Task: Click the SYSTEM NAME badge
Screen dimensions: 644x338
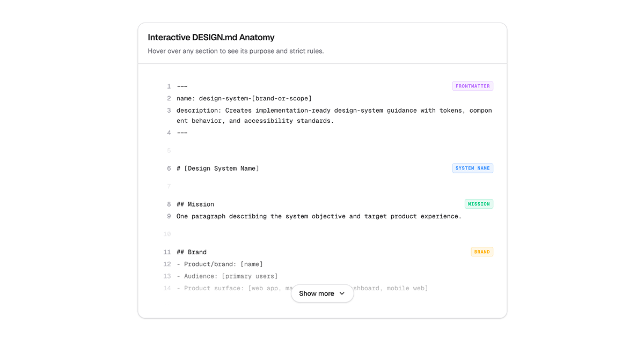Action: [x=472, y=168]
